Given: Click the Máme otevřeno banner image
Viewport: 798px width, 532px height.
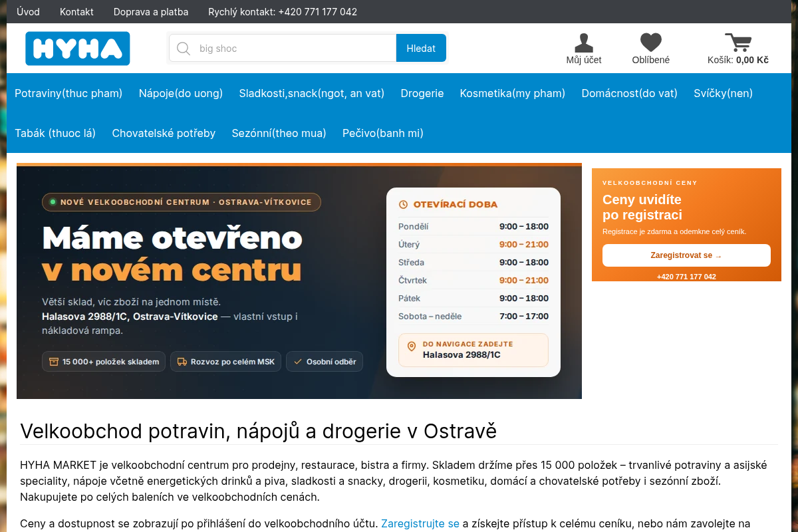Looking at the screenshot, I should pyautogui.click(x=299, y=281).
